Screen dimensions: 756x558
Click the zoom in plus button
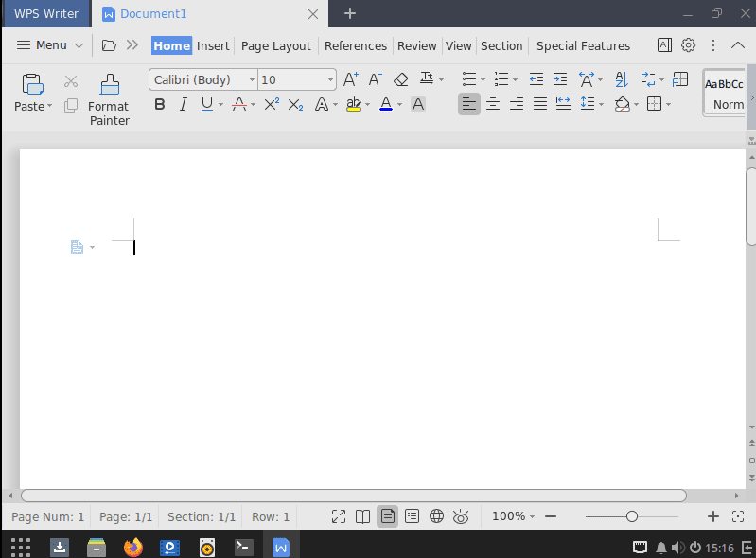713,516
